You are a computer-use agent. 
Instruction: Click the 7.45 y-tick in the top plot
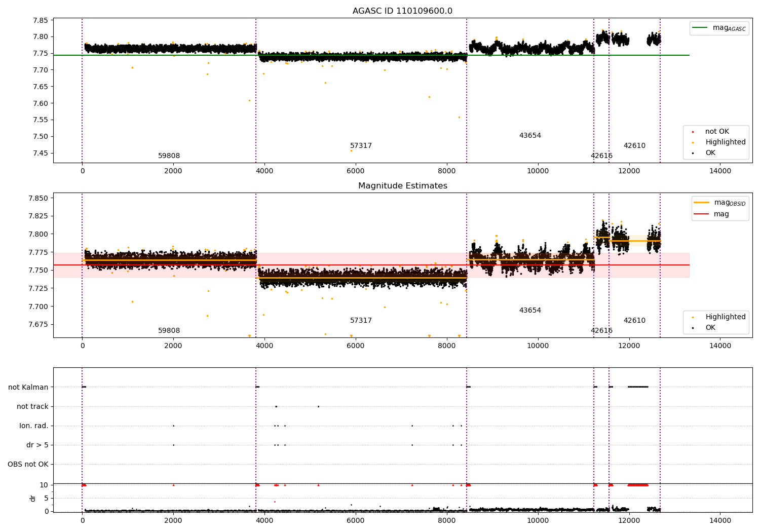point(41,153)
